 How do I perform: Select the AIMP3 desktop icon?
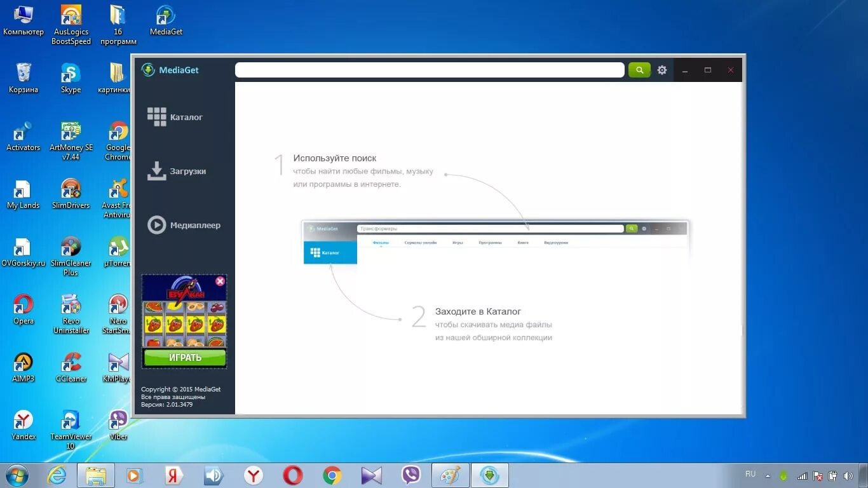[x=24, y=368]
